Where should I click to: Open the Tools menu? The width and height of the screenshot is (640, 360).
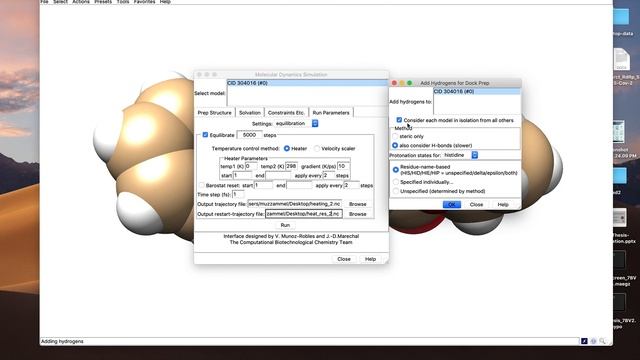tap(122, 2)
